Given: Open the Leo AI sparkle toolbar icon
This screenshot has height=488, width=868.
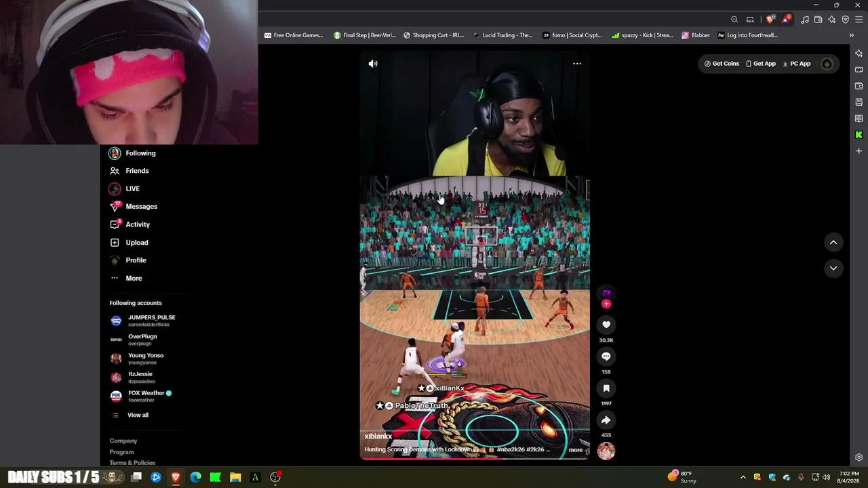Looking at the screenshot, I should click(832, 20).
